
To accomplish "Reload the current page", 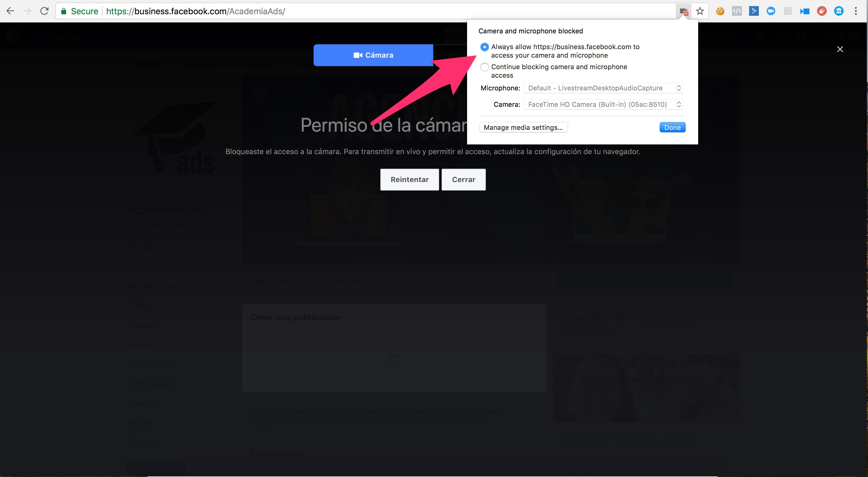I will click(x=44, y=11).
